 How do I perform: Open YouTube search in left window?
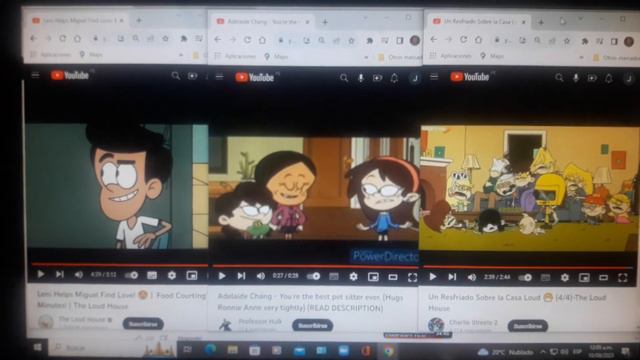[x=176, y=76]
